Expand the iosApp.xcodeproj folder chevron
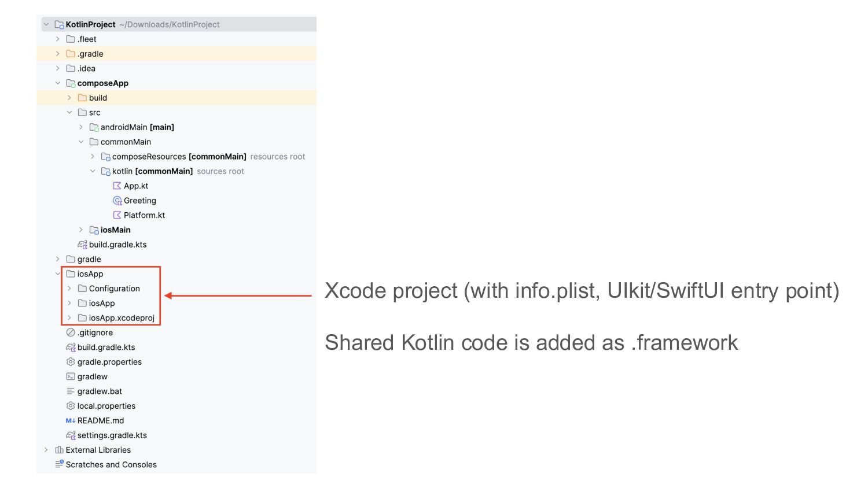 [x=69, y=318]
